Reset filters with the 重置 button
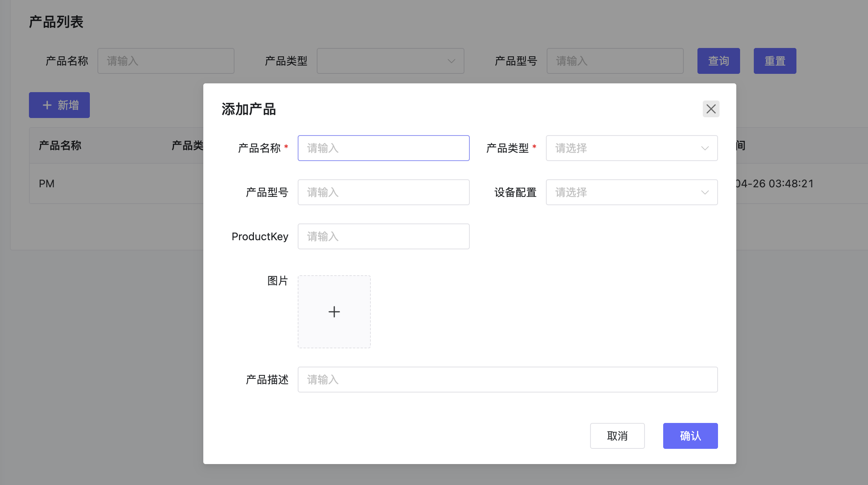868x485 pixels. tap(775, 61)
